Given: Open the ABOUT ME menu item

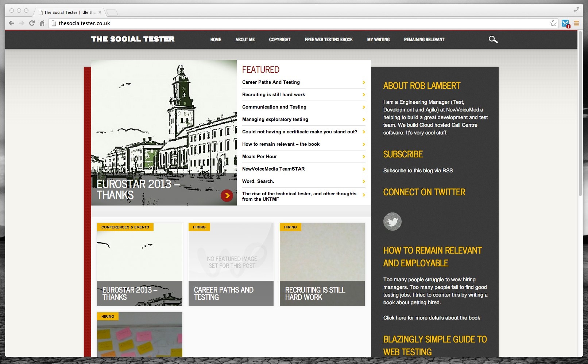Looking at the screenshot, I should 245,40.
